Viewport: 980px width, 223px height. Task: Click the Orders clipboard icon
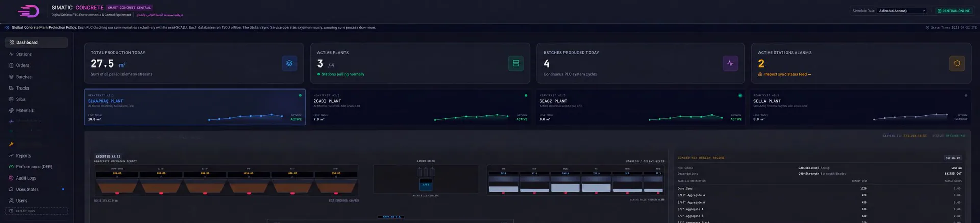(x=11, y=65)
